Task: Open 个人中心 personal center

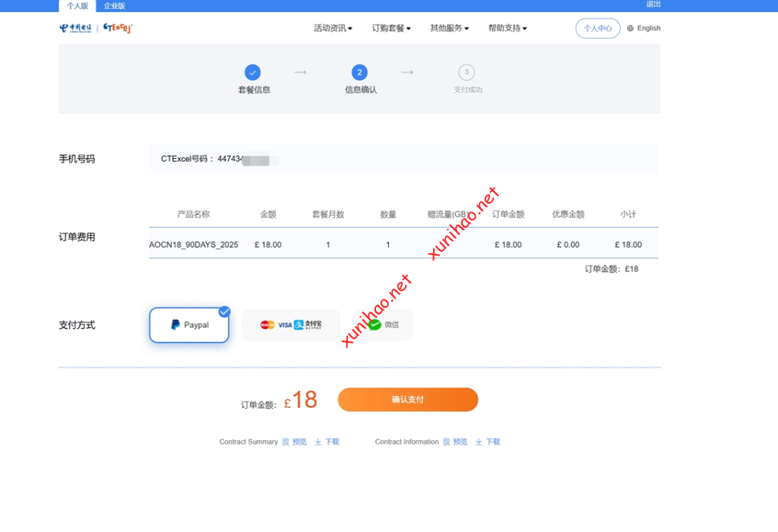Action: tap(598, 28)
